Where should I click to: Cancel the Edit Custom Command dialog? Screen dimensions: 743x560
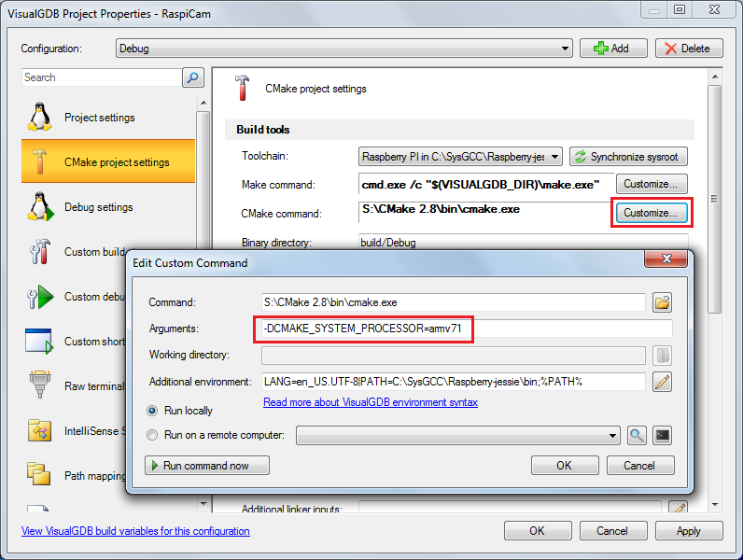pos(640,465)
